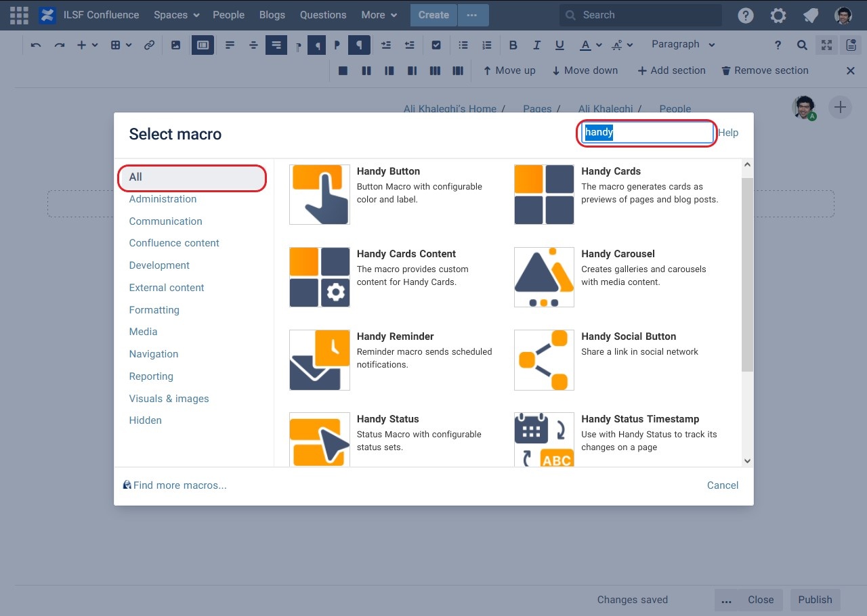Select the two equal columns section layout
867x616 pixels.
click(x=366, y=70)
